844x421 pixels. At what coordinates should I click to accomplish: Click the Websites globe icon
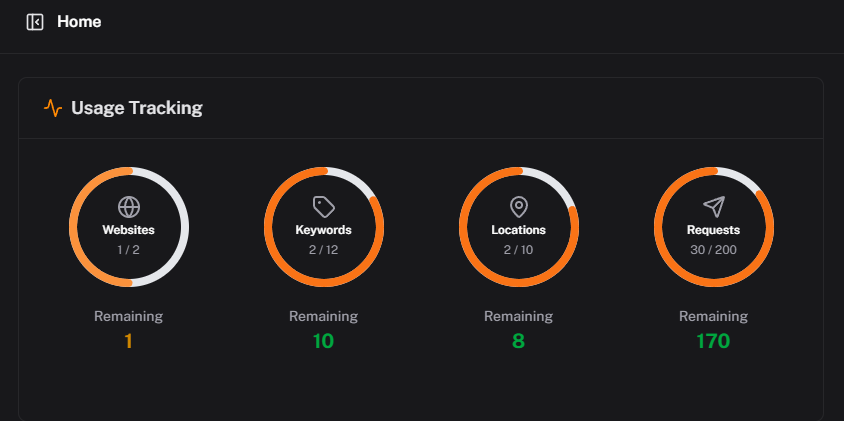tap(129, 207)
